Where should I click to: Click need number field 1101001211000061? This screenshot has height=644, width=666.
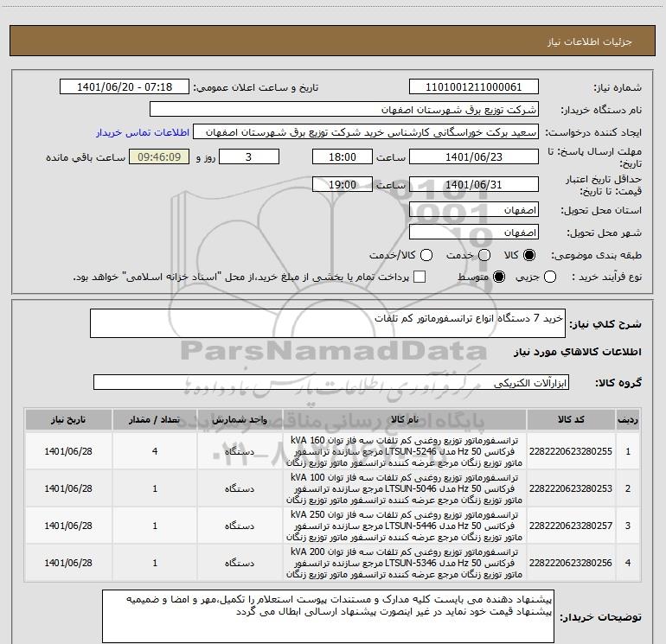point(474,87)
